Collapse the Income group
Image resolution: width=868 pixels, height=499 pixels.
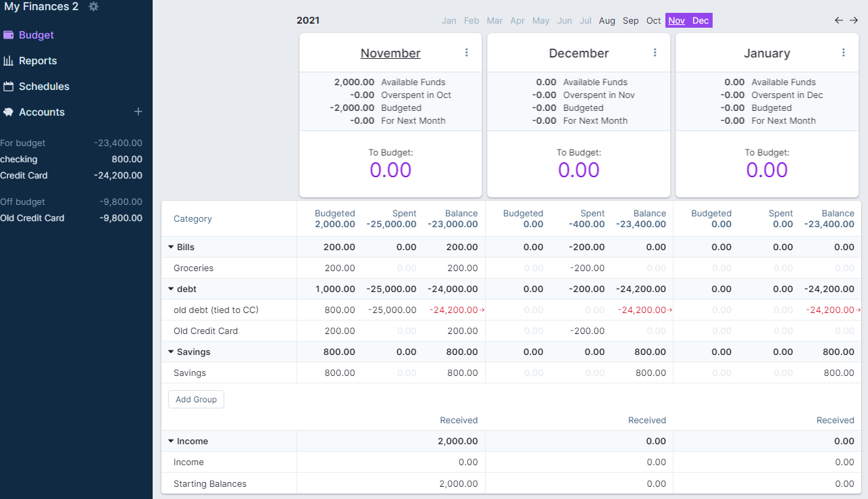(171, 442)
